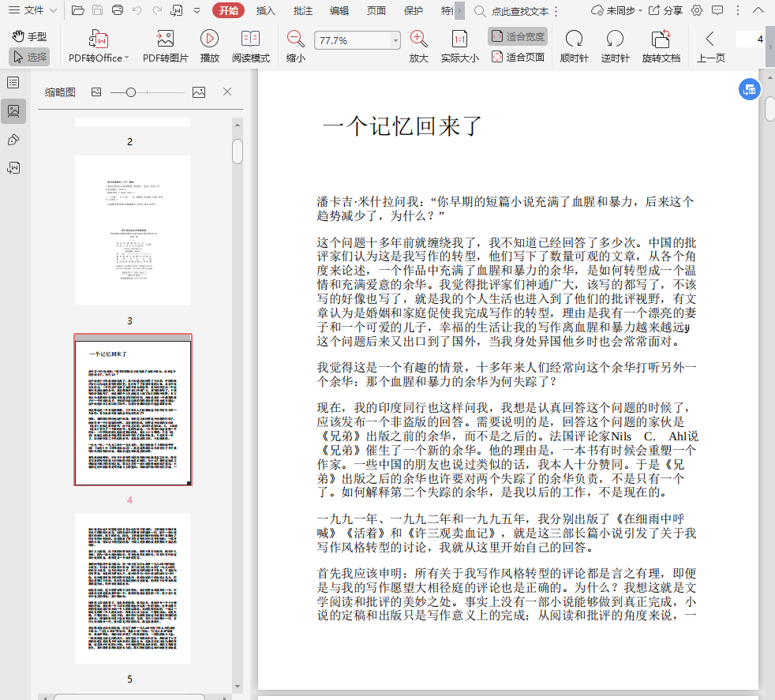This screenshot has width=775, height=700.
Task: Open the pen and shape sidebar icon
Action: coord(13,140)
